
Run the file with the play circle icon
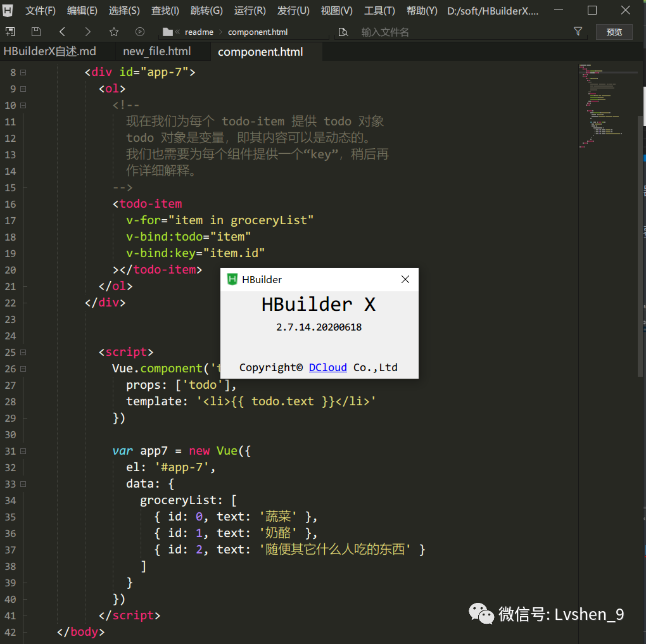tap(140, 32)
